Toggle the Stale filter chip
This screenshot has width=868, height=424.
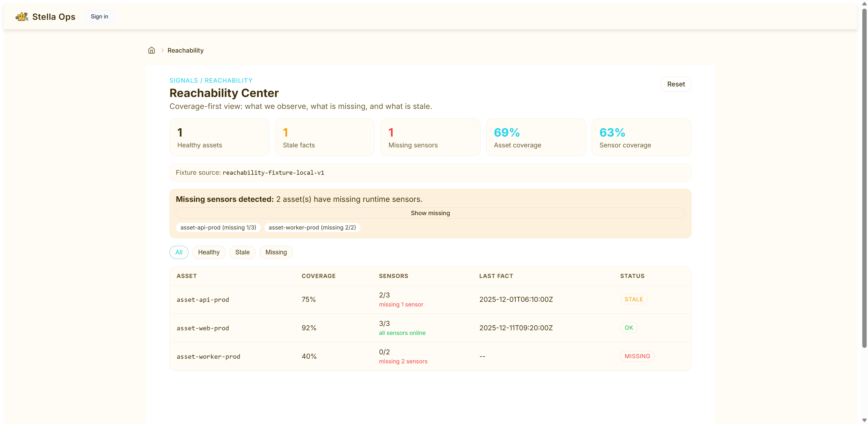pos(242,252)
